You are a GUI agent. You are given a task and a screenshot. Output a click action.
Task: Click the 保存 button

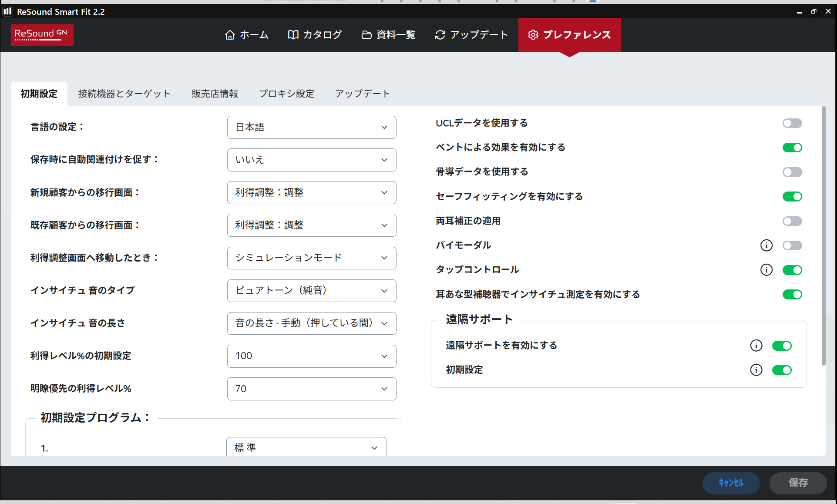point(798,483)
